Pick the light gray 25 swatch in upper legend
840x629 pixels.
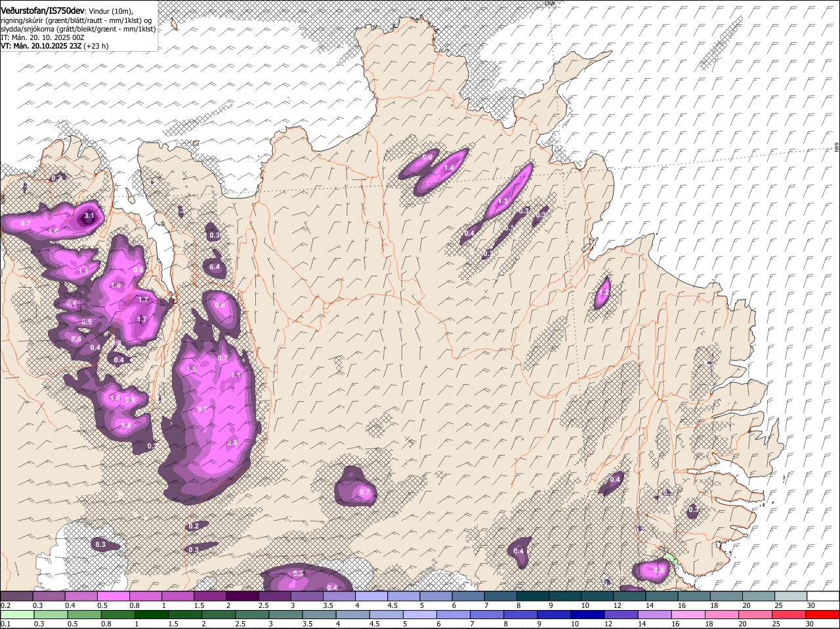click(x=791, y=596)
